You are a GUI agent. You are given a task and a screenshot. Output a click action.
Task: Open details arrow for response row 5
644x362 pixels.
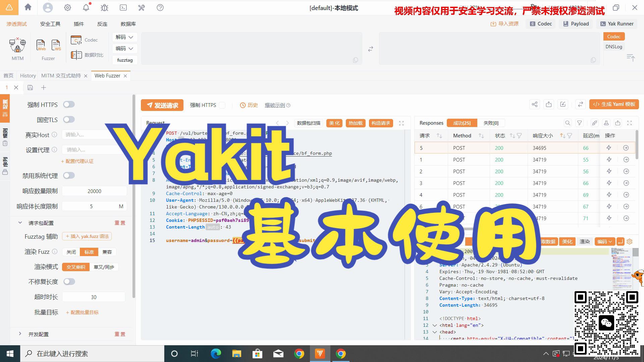[x=626, y=148]
